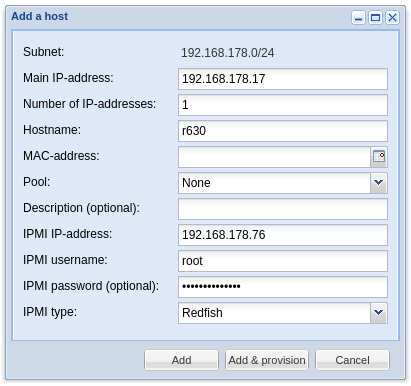Screen dimensions: 411x386
Task: Focus the Description (optional) field
Action: [283, 209]
